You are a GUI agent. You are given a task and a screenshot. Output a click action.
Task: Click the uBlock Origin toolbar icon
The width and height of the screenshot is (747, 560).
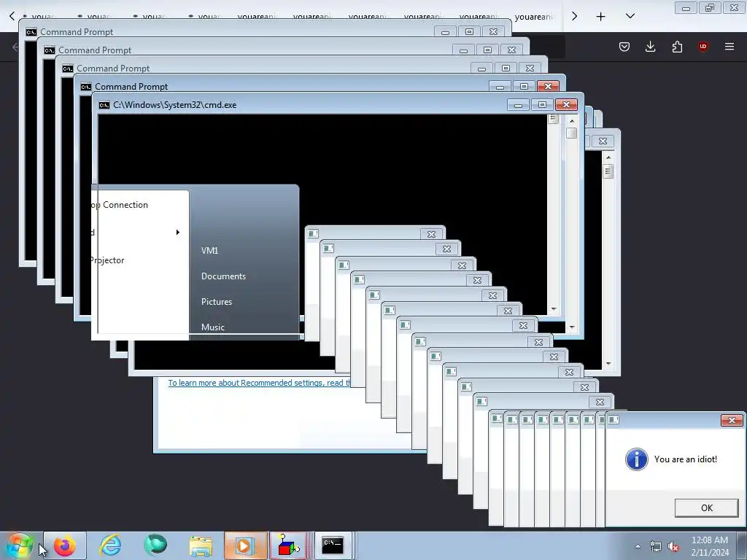click(703, 47)
